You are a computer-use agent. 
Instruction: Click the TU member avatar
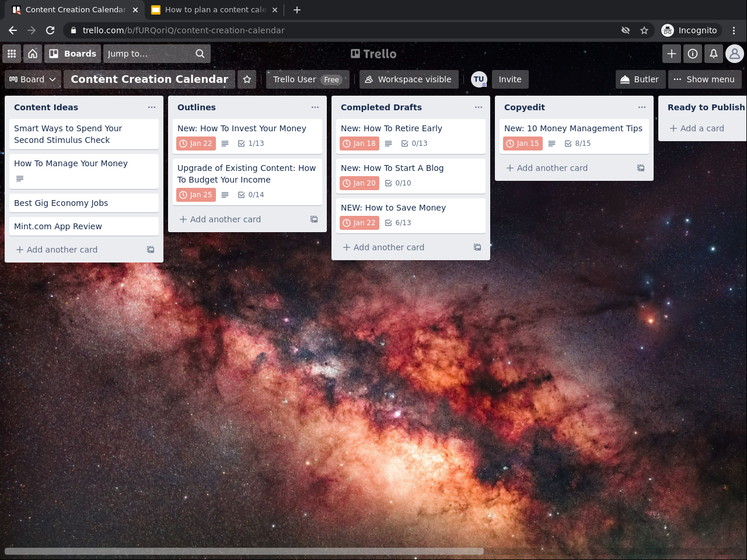[x=479, y=79]
